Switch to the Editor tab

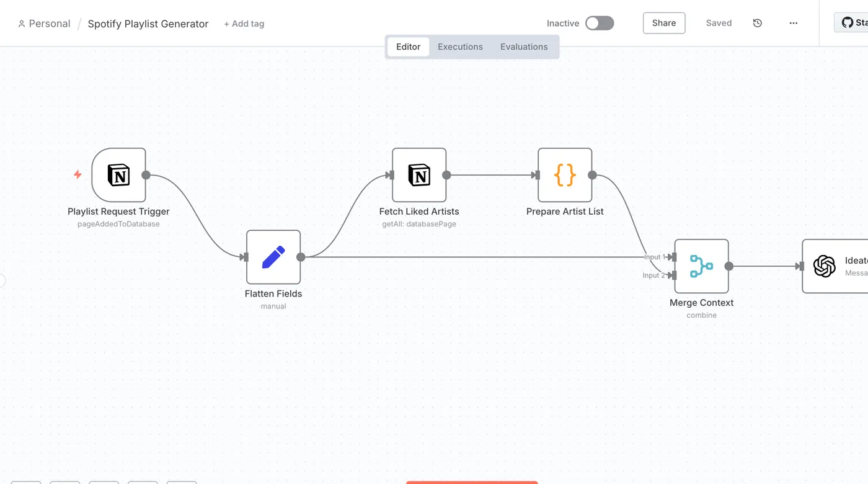coord(409,47)
